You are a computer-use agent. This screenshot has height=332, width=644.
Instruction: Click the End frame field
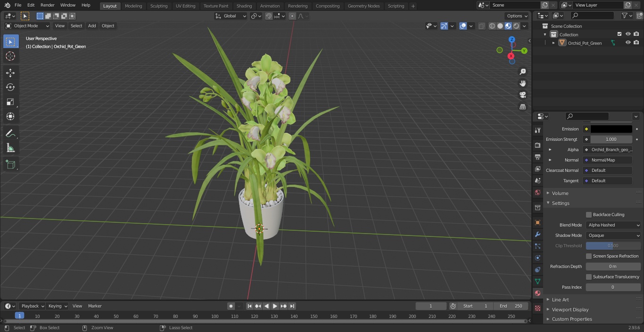click(x=511, y=306)
